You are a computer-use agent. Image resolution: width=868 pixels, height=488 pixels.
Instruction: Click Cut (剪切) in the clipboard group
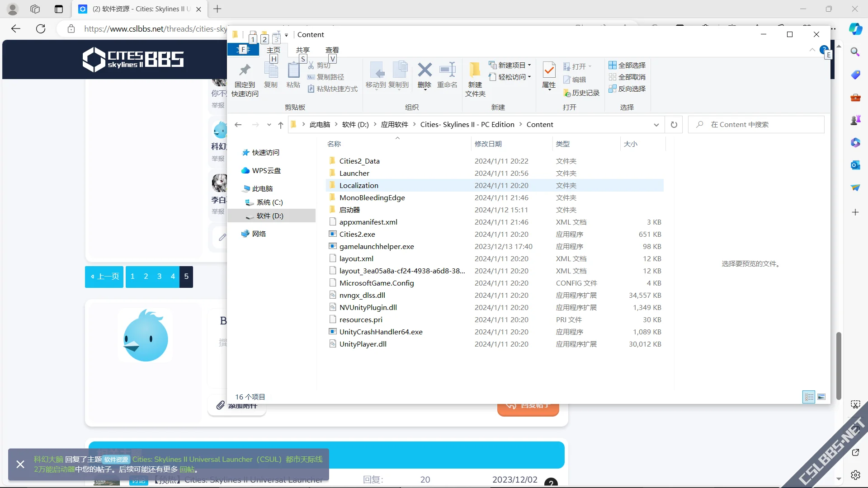pyautogui.click(x=319, y=66)
